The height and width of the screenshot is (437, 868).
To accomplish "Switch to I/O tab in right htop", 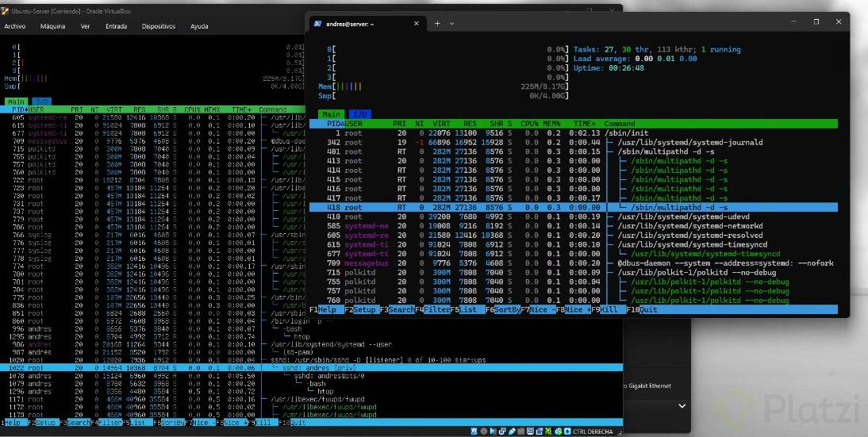I will pyautogui.click(x=360, y=114).
